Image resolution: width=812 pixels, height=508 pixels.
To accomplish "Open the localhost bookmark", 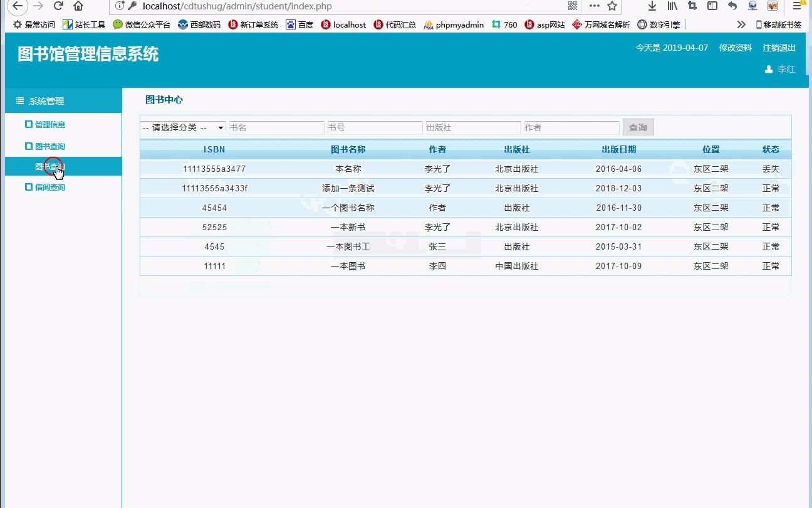I will click(343, 25).
